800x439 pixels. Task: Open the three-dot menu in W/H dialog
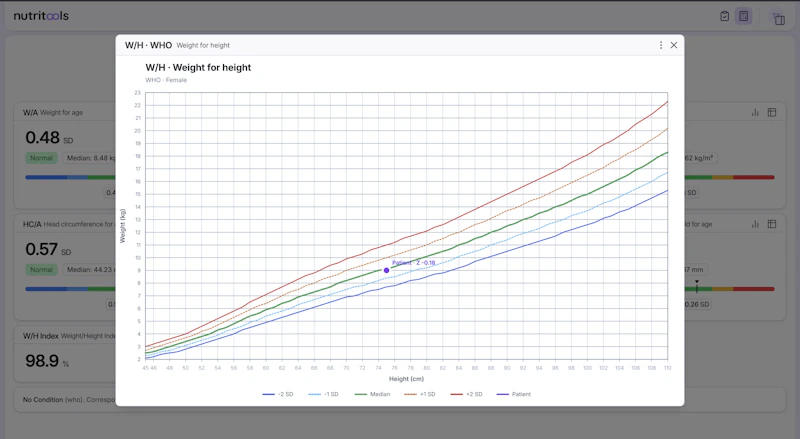[x=661, y=45]
